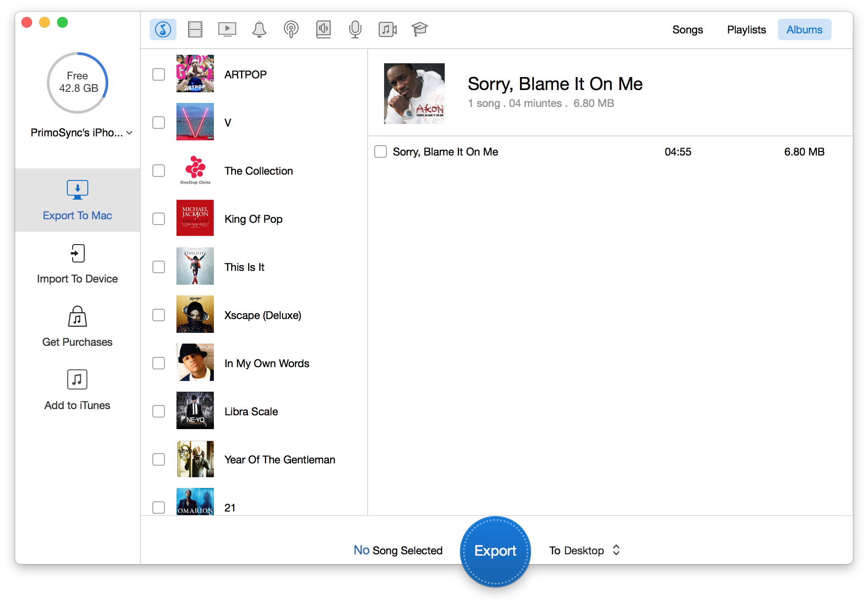Tick the Sorry, Blame It On Me song checkbox

tap(381, 151)
